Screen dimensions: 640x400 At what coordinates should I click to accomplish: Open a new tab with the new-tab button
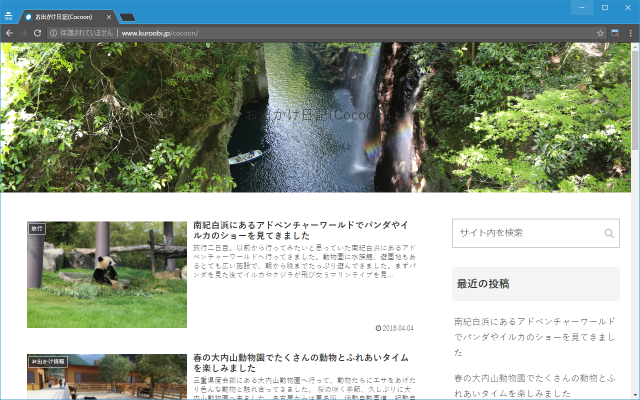[x=127, y=17]
